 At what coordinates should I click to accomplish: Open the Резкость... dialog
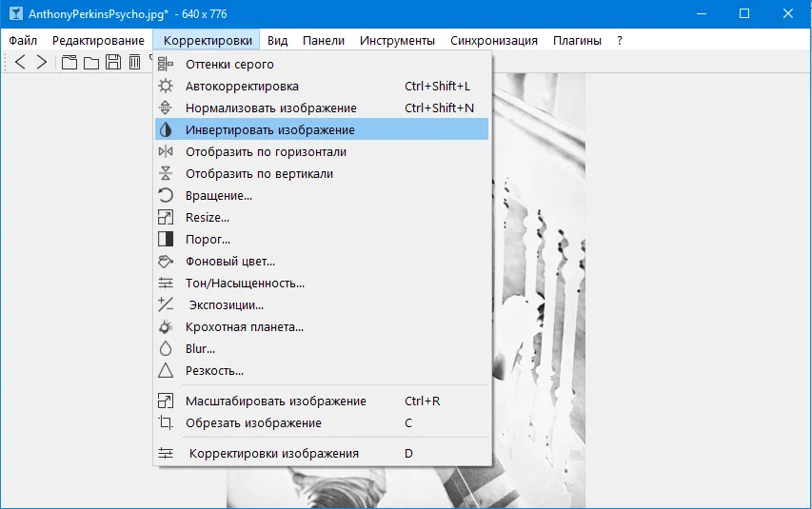(x=322, y=370)
